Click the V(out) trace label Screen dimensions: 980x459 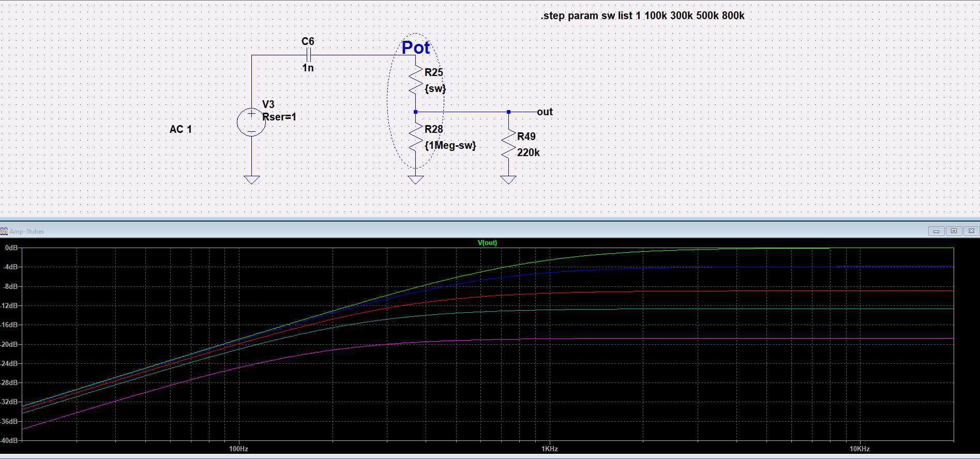pos(487,242)
